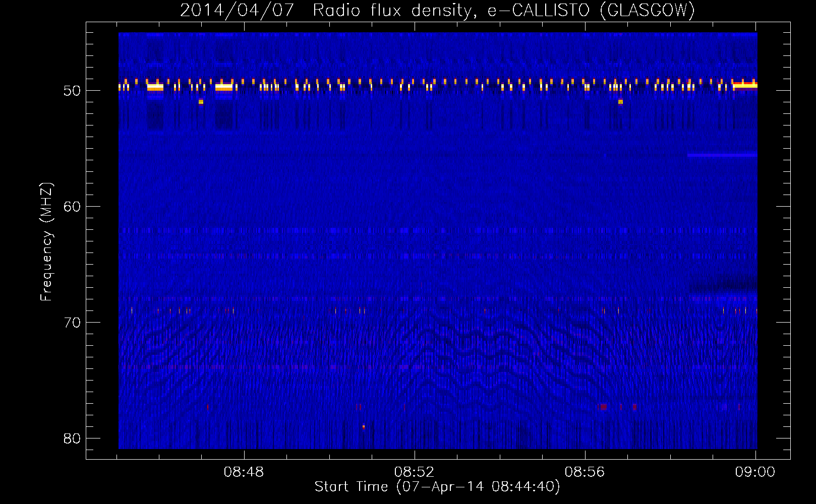This screenshot has width=816, height=504.
Task: Click the 80 frequency tick label
Action: pyautogui.click(x=72, y=438)
